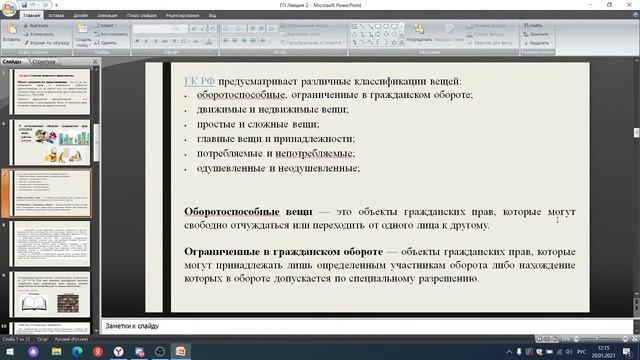Screen dimensions: 640x360
Task: Switch to the Вставка ribbon tab
Action: [x=56, y=16]
